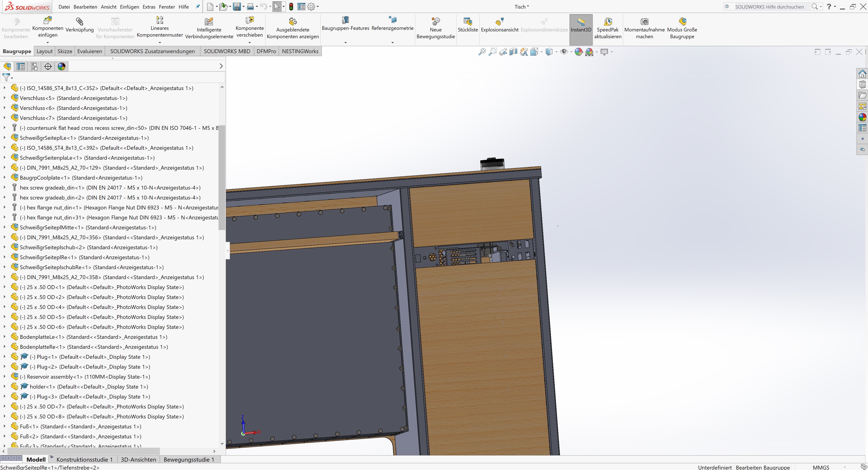The width and height of the screenshot is (868, 470).
Task: Expand the BaugrpCoolplate<1> tree node
Action: pos(4,178)
